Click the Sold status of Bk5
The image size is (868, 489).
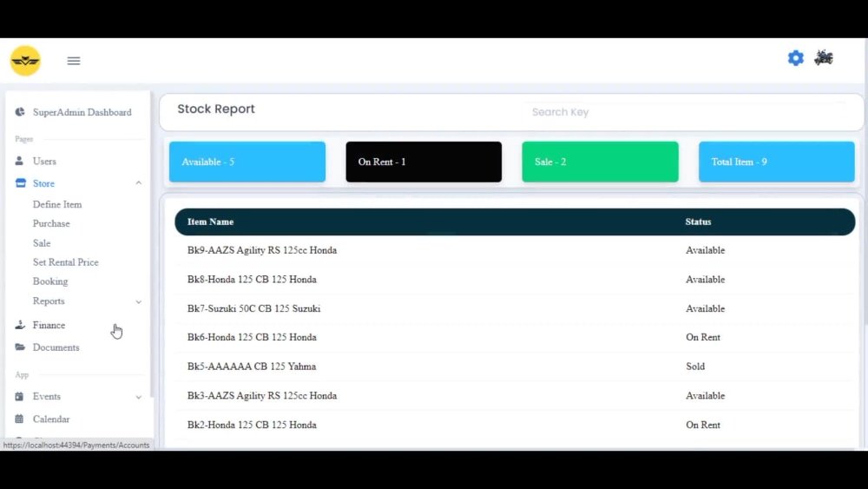(695, 367)
